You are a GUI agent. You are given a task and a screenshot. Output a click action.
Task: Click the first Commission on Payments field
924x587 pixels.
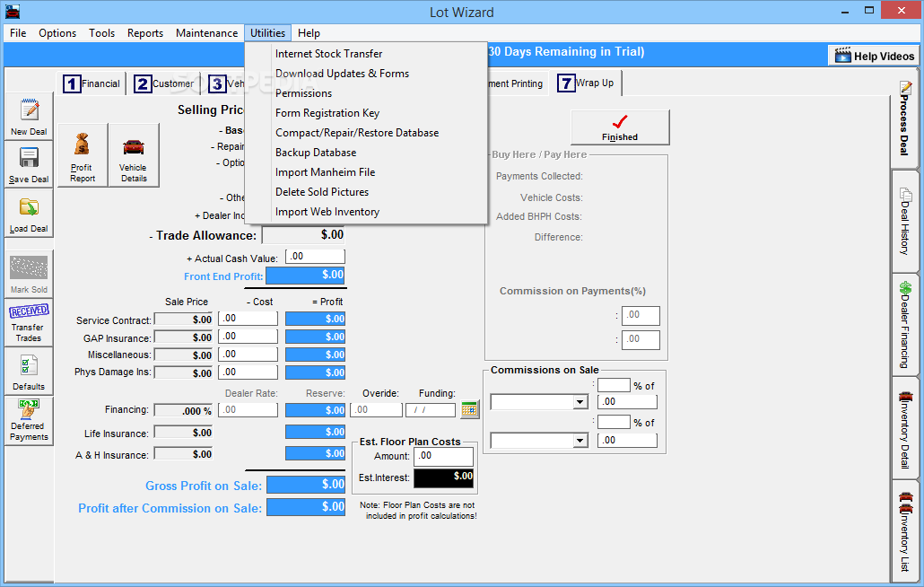641,315
